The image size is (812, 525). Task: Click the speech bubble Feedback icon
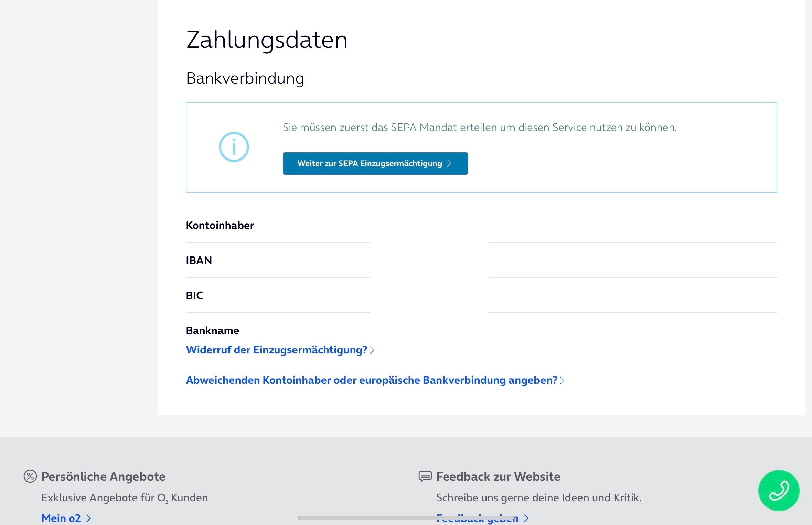point(425,477)
